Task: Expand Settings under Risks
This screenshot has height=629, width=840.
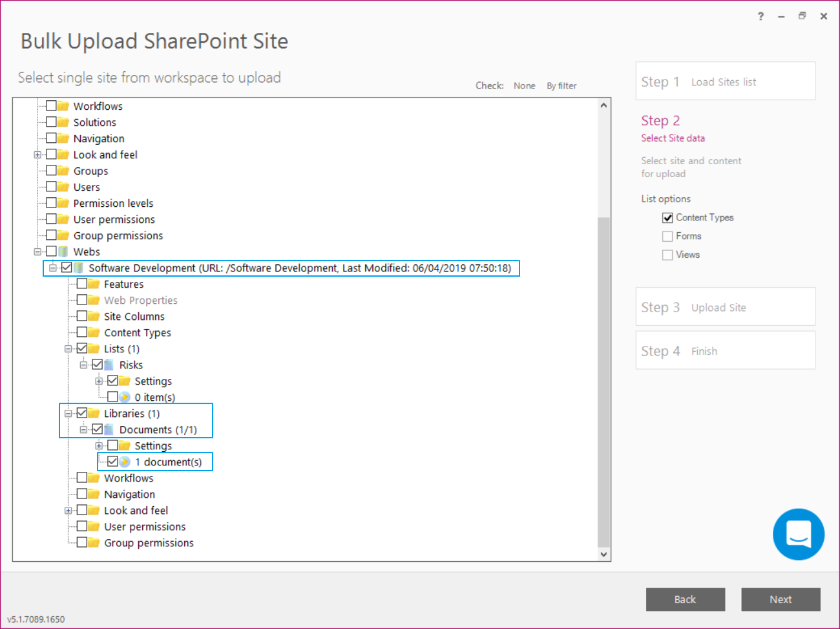Action: [100, 381]
